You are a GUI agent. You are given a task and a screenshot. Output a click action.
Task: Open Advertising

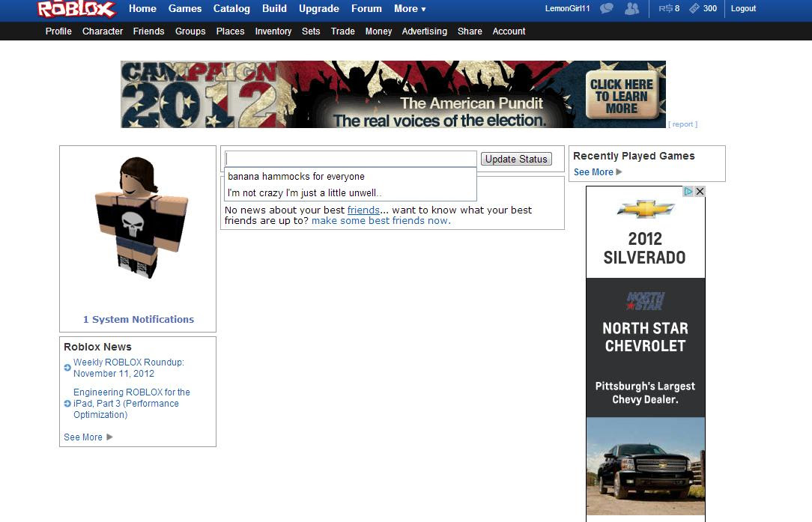[x=424, y=31]
